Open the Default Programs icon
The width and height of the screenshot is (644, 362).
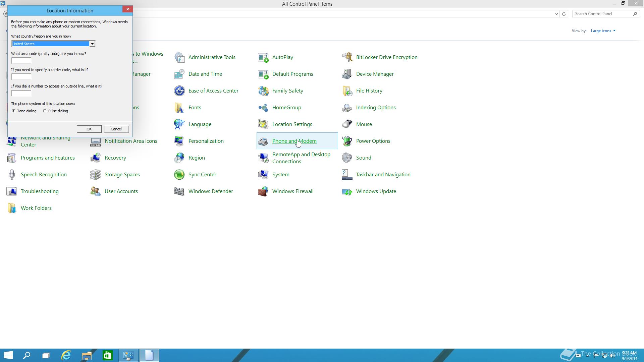click(x=263, y=74)
